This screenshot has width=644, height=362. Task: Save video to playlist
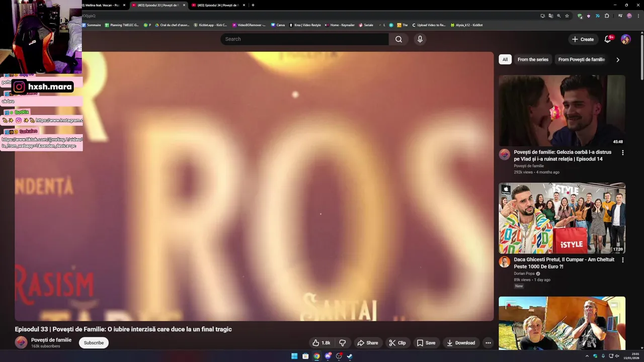point(426,343)
